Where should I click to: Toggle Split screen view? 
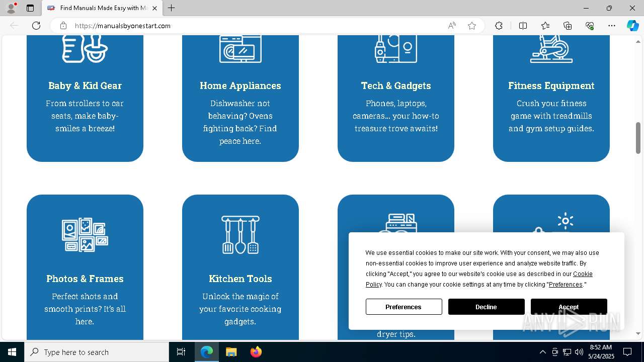point(523,26)
